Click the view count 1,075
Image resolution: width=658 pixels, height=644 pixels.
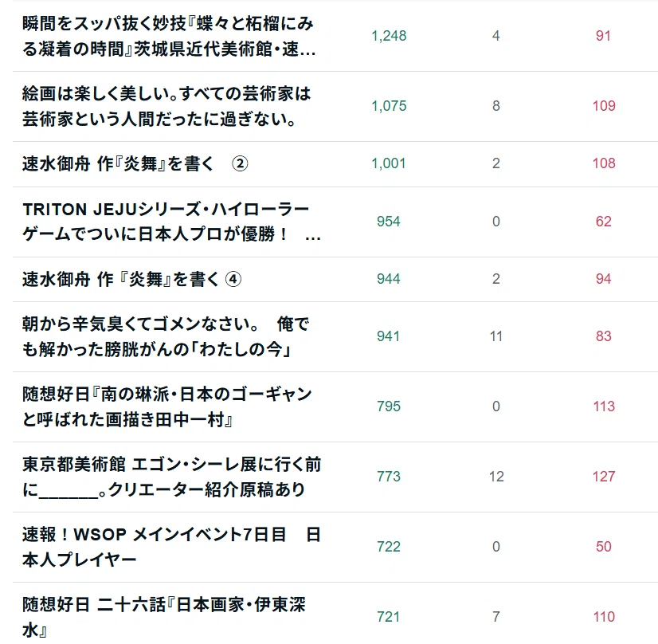[x=389, y=106]
